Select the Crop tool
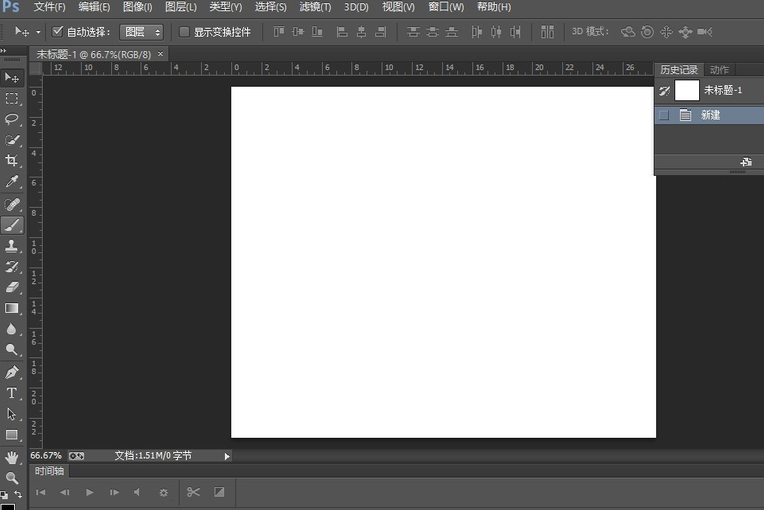This screenshot has height=510, width=764. pos(12,161)
